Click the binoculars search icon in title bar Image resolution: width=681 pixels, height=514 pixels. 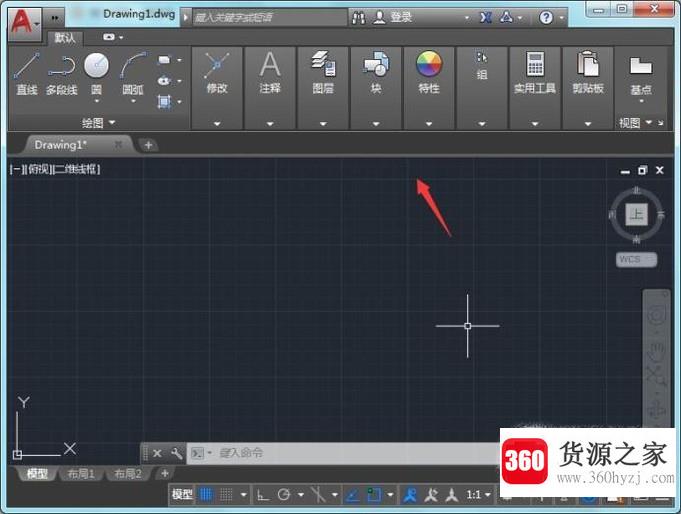pyautogui.click(x=358, y=18)
